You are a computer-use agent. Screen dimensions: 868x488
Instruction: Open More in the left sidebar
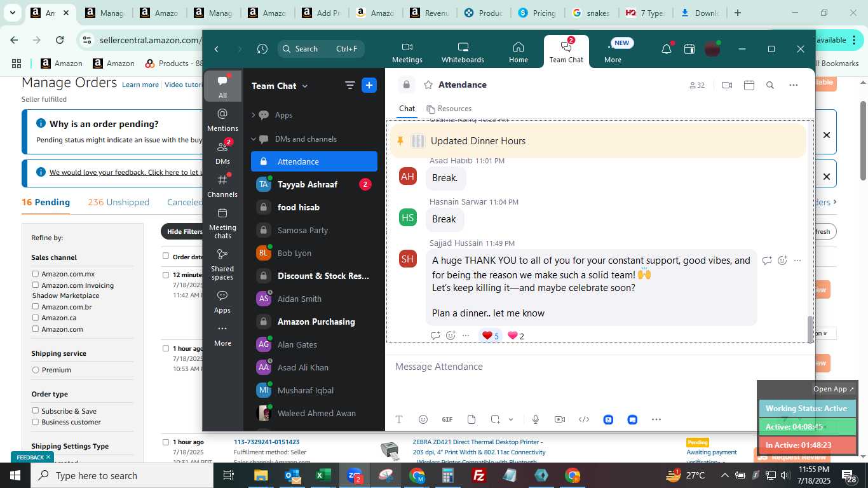point(222,335)
